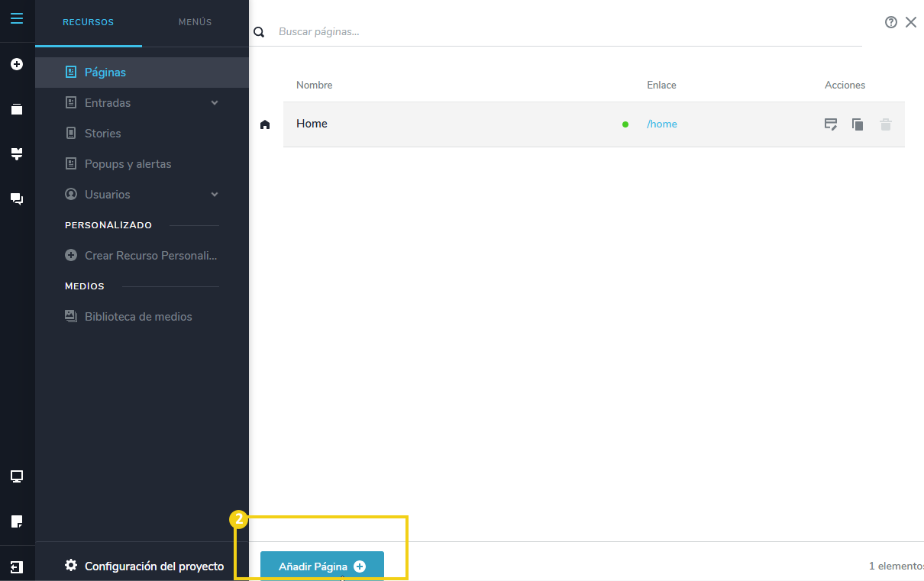
Task: Click the Nombre column header
Action: click(315, 85)
